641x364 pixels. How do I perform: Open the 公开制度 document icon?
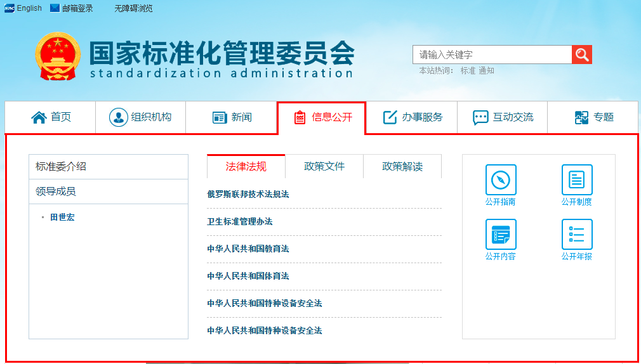(576, 180)
